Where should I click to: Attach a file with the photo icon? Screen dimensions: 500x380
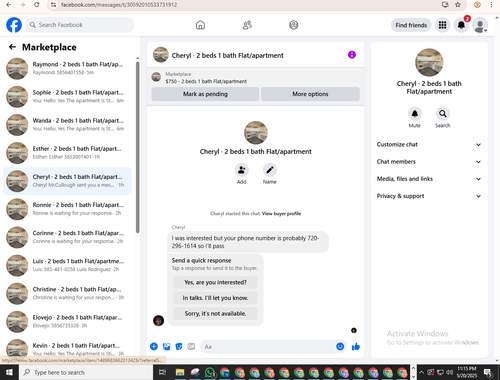click(166, 347)
